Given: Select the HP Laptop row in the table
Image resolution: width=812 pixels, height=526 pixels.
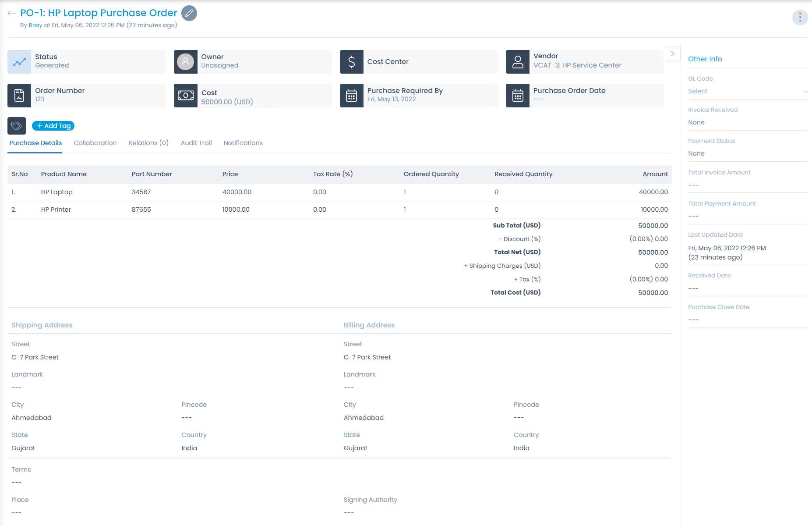Looking at the screenshot, I should tap(56, 192).
